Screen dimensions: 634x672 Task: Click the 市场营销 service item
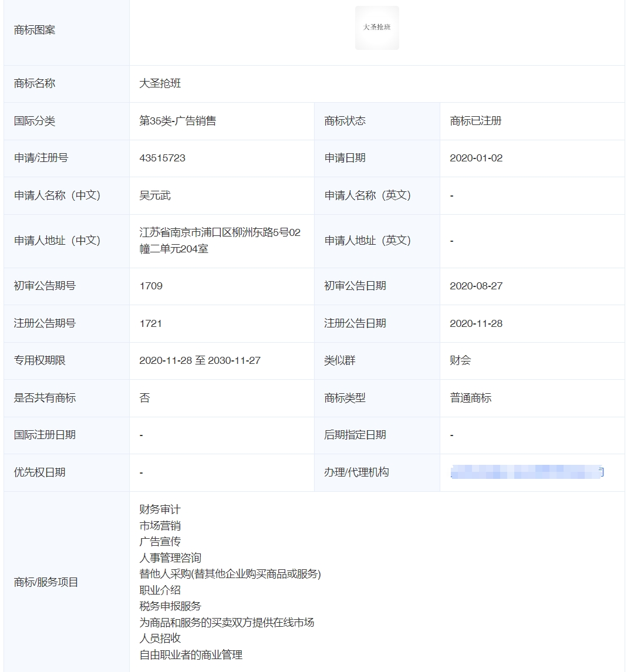[x=158, y=526]
